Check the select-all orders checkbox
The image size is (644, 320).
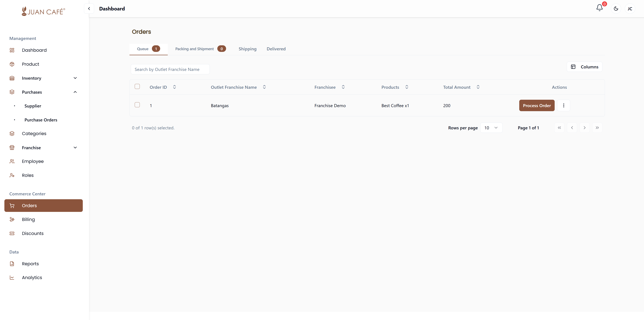click(x=137, y=86)
